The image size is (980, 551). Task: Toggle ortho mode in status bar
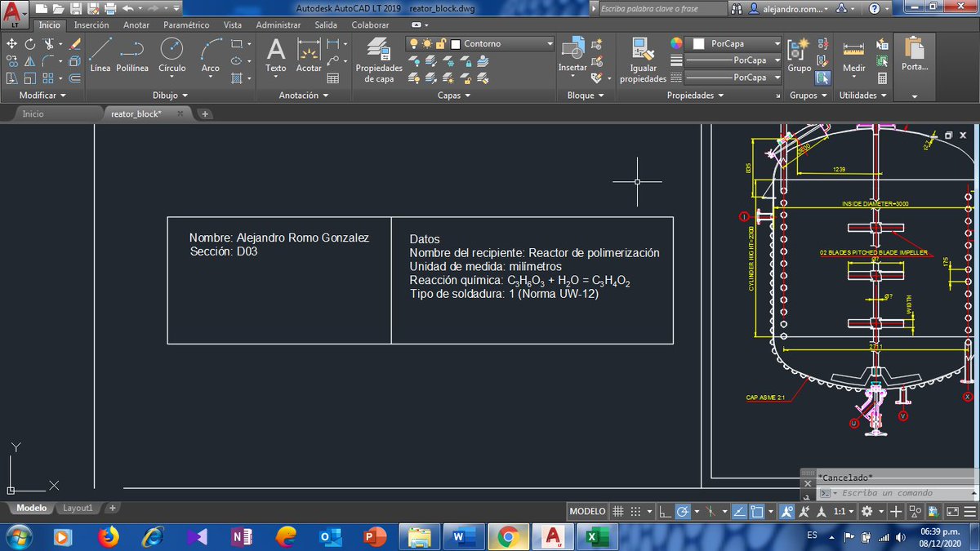tap(666, 511)
